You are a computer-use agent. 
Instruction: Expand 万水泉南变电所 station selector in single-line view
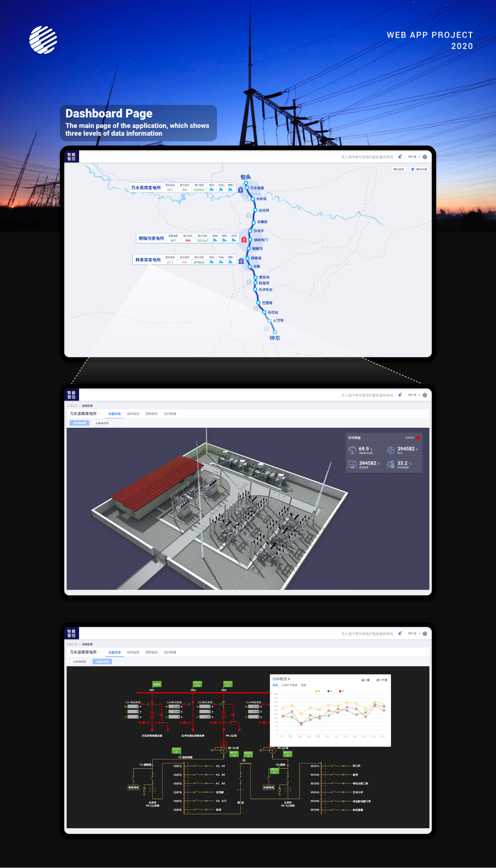85,652
